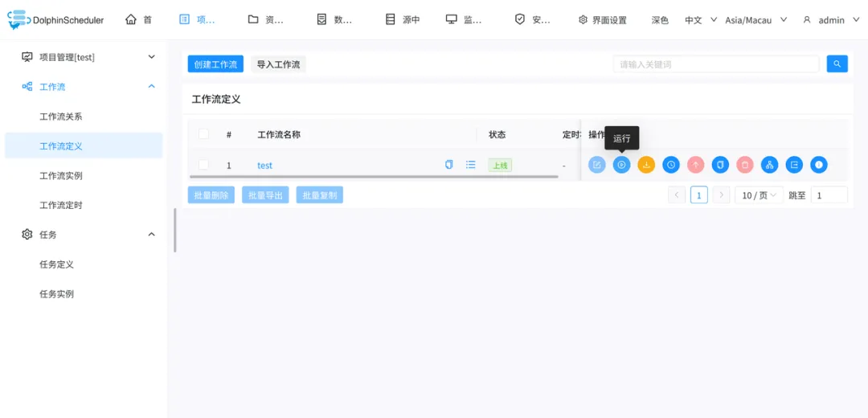The width and height of the screenshot is (868, 418).
Task: Click the 上线 status tag
Action: click(x=500, y=165)
